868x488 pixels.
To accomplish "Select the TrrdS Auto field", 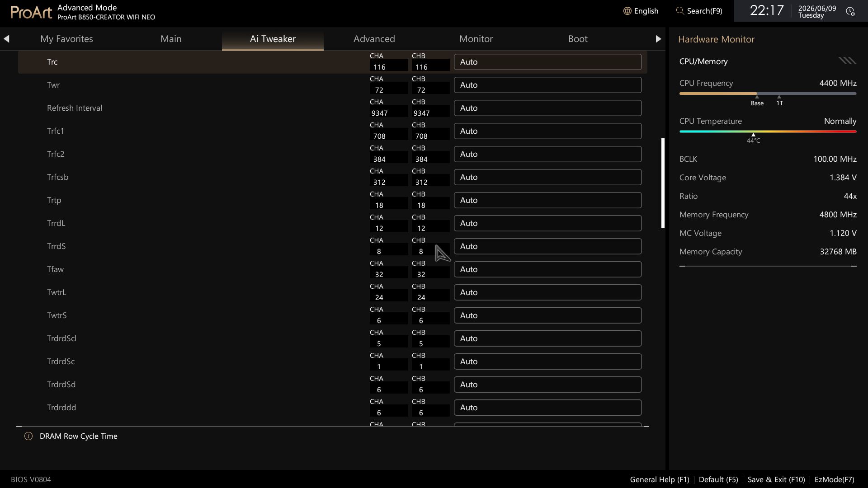I will 547,246.
